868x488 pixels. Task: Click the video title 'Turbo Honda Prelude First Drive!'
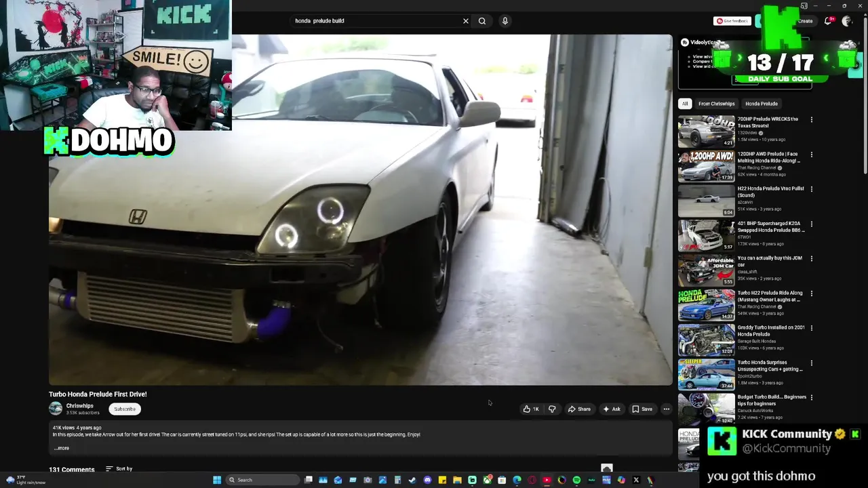pyautogui.click(x=98, y=394)
